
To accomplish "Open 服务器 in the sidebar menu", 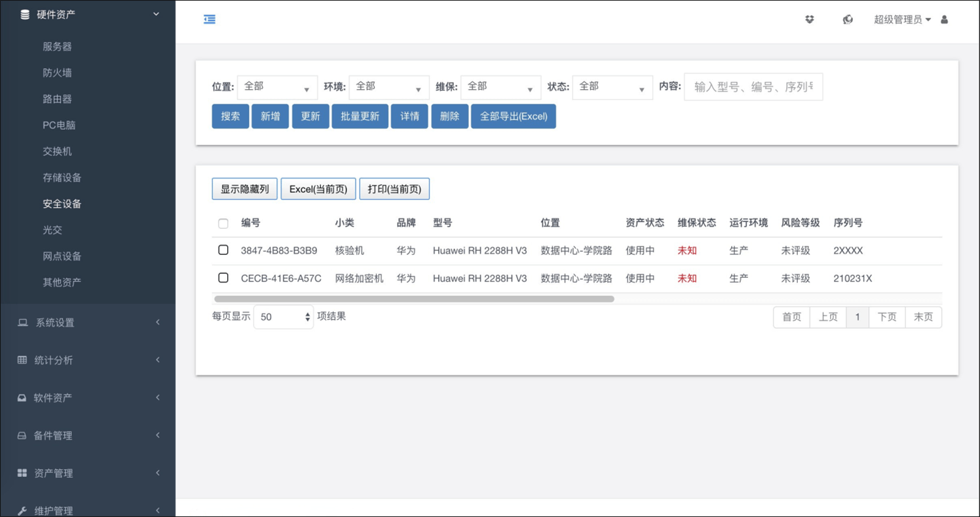I will click(x=58, y=47).
